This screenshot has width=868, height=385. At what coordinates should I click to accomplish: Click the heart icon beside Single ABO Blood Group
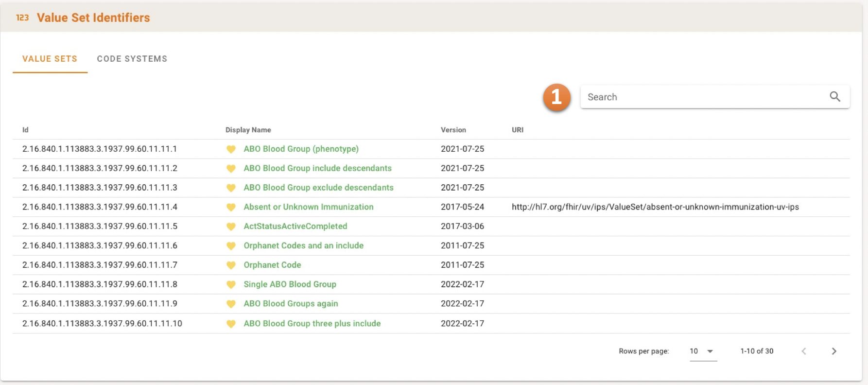(x=231, y=285)
